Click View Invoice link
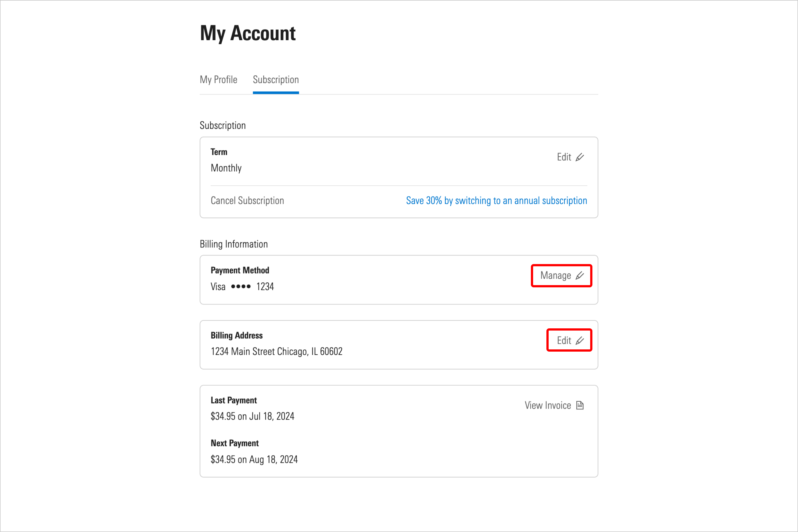 point(548,405)
